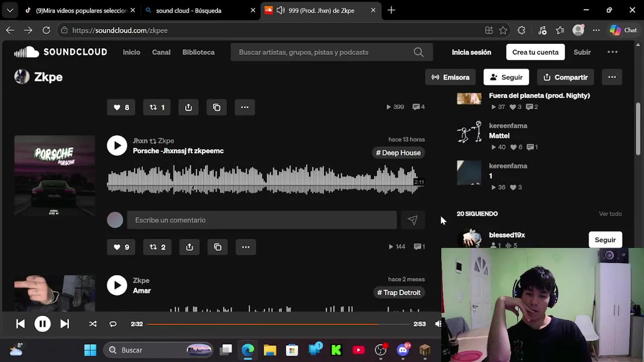Mute the player volume speaker icon
The height and width of the screenshot is (362, 644).
coord(438,324)
